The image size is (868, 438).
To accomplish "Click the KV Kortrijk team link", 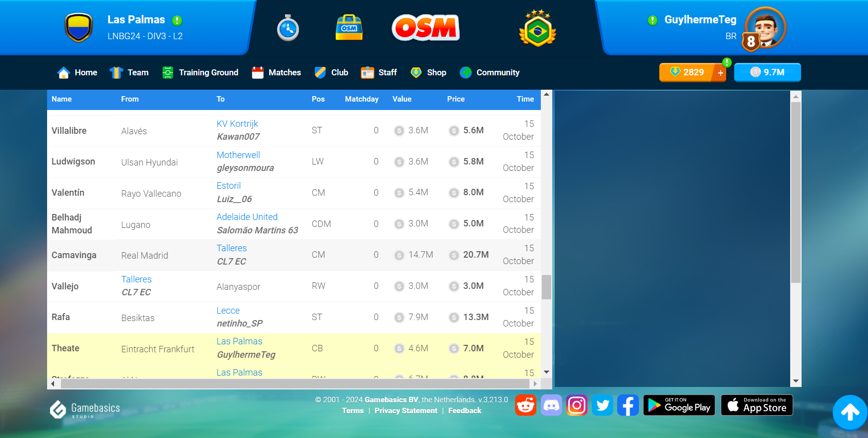I will tap(237, 124).
